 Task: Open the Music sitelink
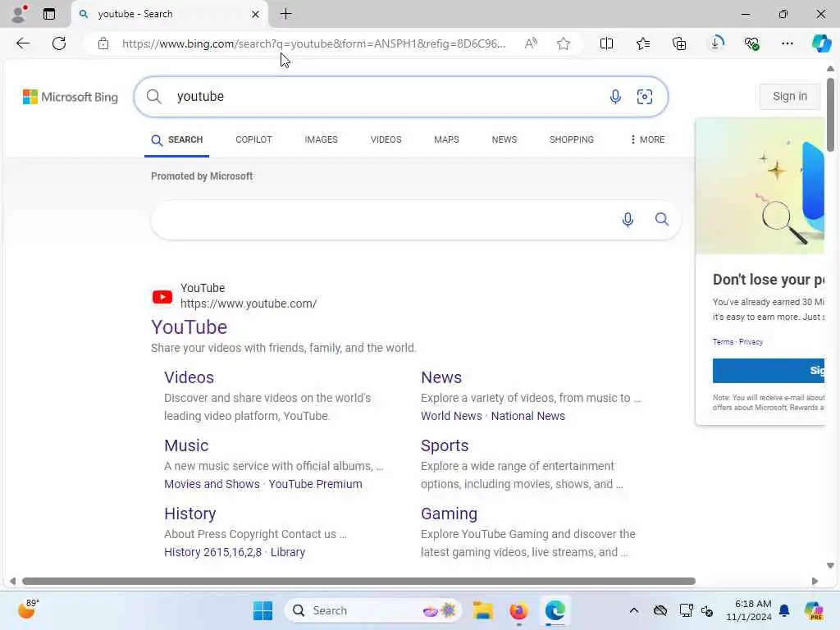coord(186,445)
